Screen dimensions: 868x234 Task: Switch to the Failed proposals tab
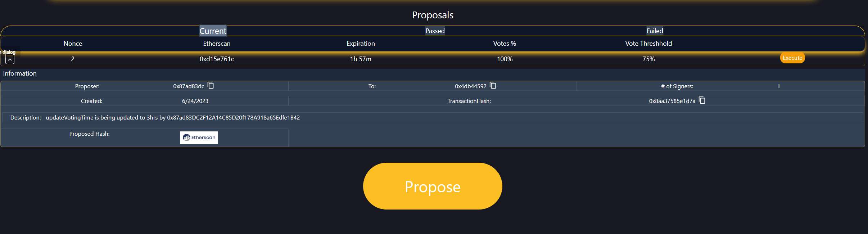pos(655,31)
